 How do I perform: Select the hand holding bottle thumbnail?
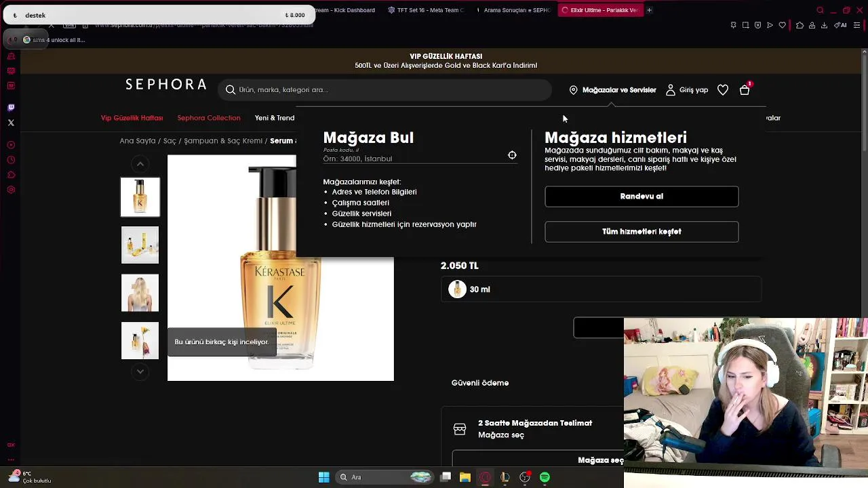(x=140, y=340)
